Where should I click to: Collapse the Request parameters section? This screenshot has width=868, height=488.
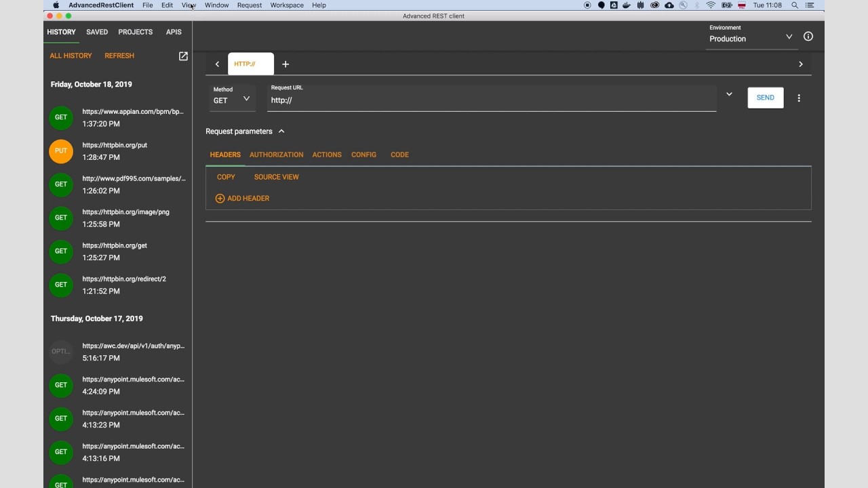(280, 131)
